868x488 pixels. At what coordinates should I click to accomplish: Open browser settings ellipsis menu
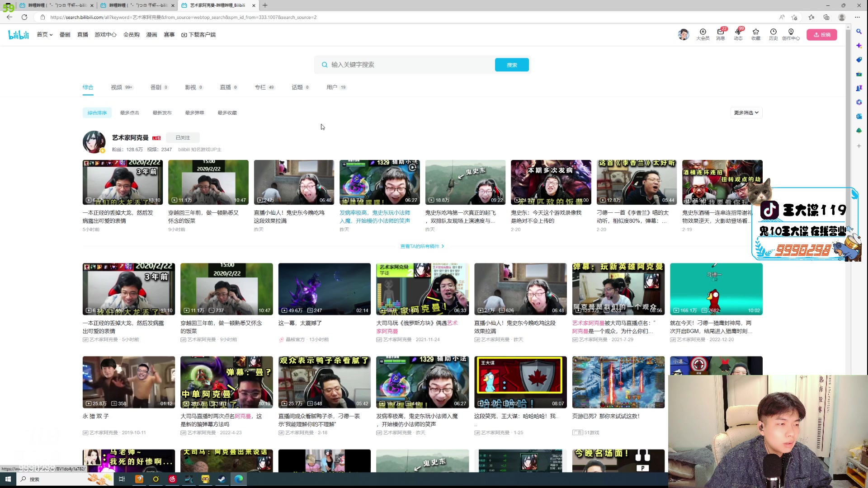(x=857, y=17)
